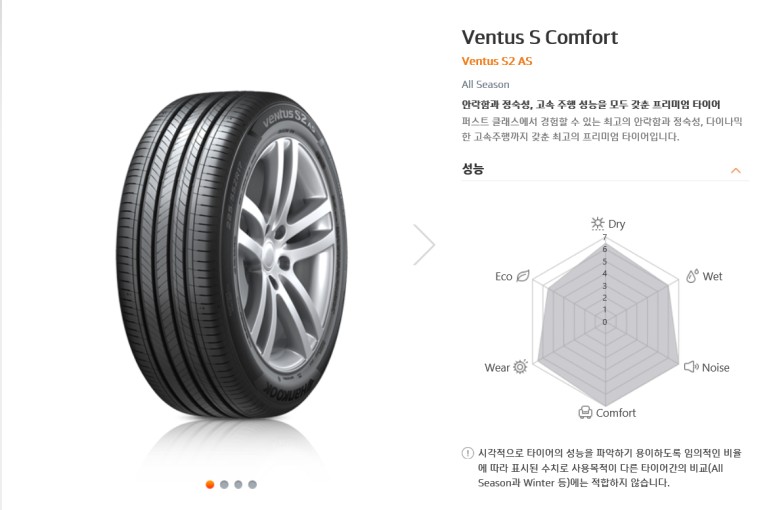Click the info exclamation circle icon

[468, 452]
